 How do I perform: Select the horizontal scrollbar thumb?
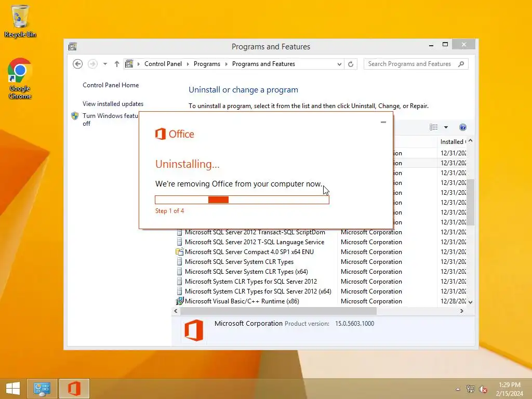[x=278, y=311]
